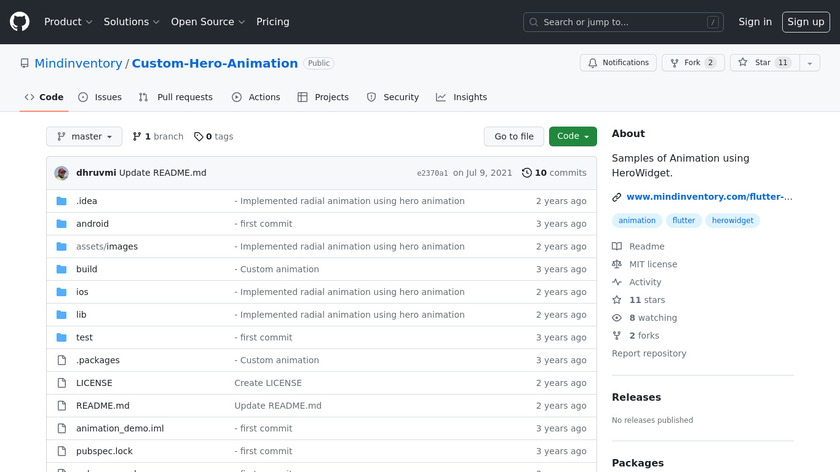Click the star icon in Star button
The width and height of the screenshot is (840, 472).
[x=742, y=62]
